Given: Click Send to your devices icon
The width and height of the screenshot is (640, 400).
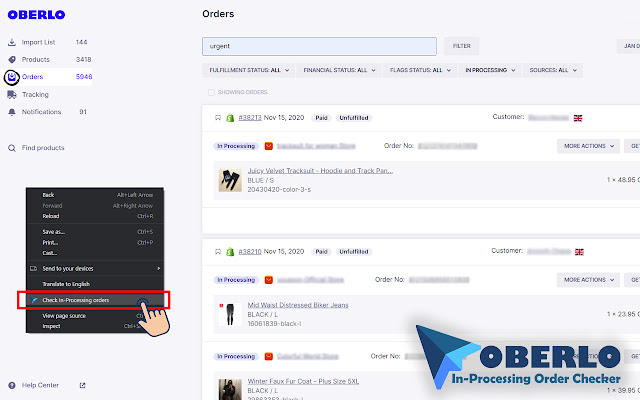Looking at the screenshot, I should pos(33,269).
